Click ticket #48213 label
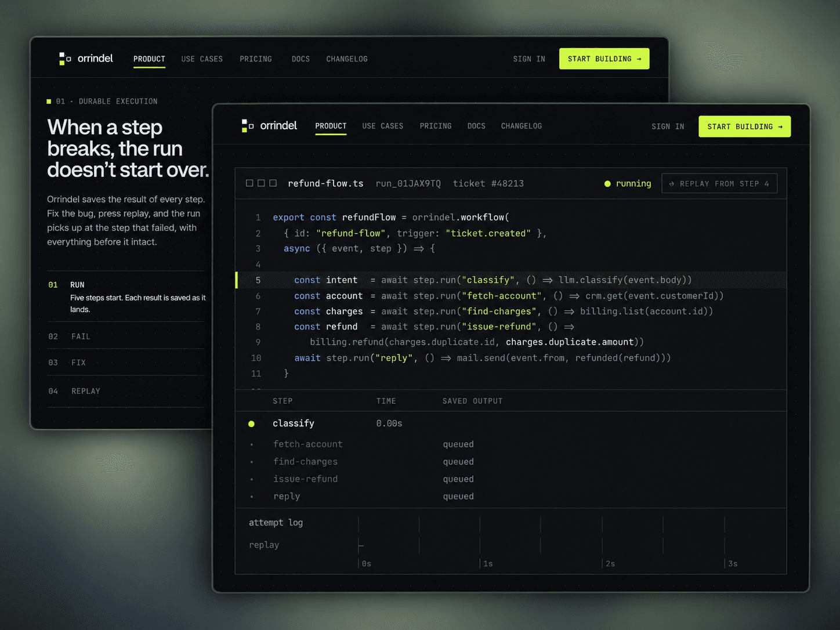This screenshot has height=630, width=840. (488, 183)
